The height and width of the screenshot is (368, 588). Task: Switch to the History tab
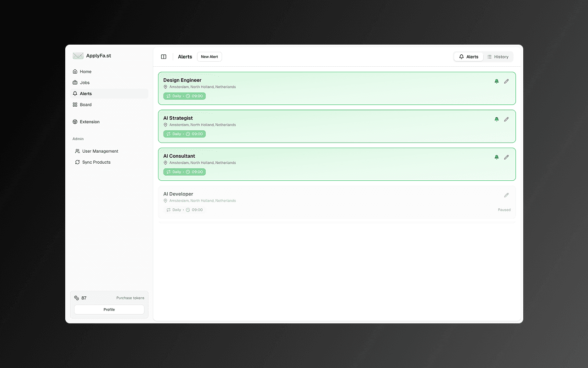coord(498,57)
